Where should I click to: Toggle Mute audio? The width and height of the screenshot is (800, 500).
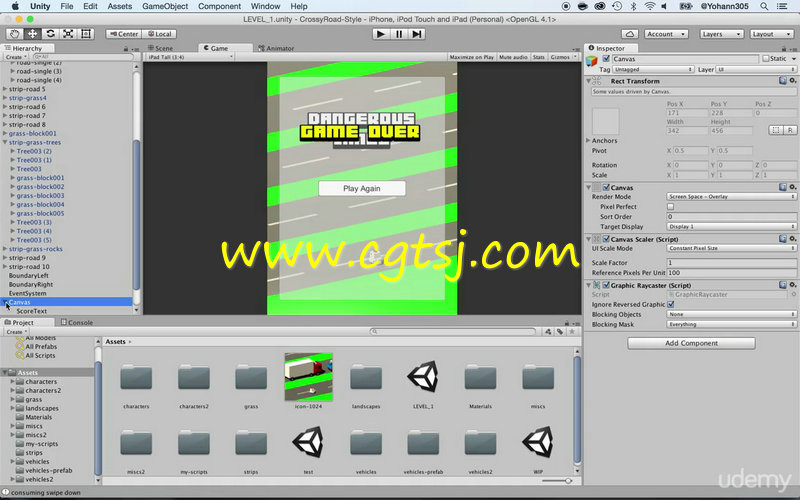(x=513, y=57)
